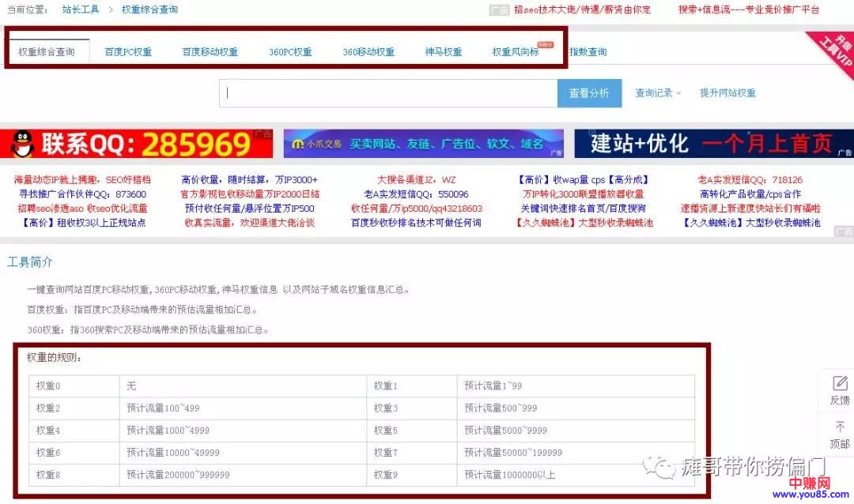Image resolution: width=854 pixels, height=504 pixels.
Task: Switch to the 神马权重 tab
Action: click(x=443, y=52)
